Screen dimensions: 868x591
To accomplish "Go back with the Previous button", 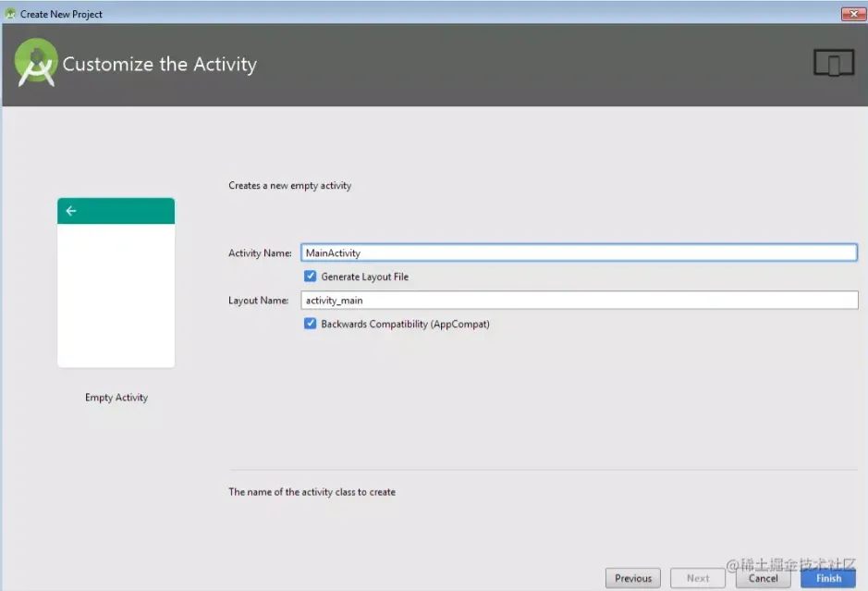I will (x=632, y=578).
